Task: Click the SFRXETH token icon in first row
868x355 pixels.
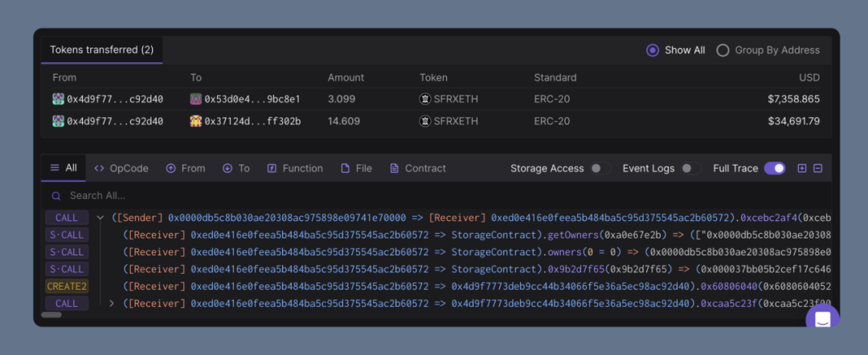Action: click(425, 100)
